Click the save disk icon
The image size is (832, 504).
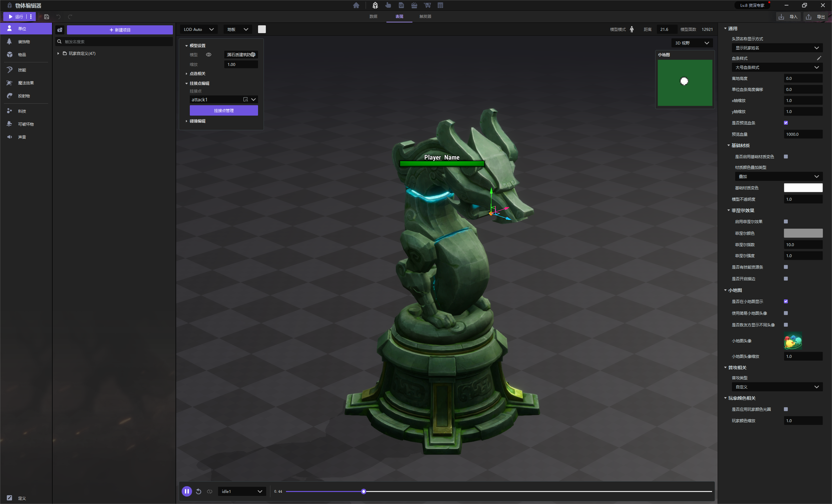pyautogui.click(x=46, y=17)
